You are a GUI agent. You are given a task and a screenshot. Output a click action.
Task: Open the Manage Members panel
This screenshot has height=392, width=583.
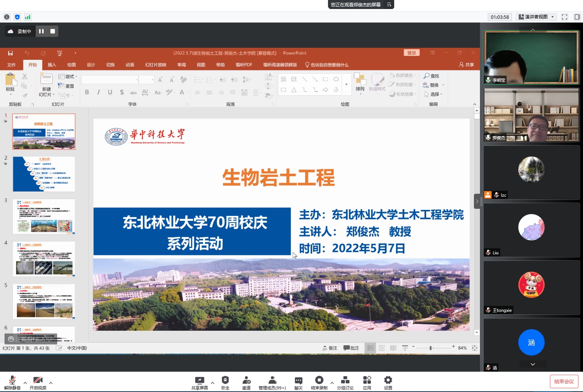(272, 380)
